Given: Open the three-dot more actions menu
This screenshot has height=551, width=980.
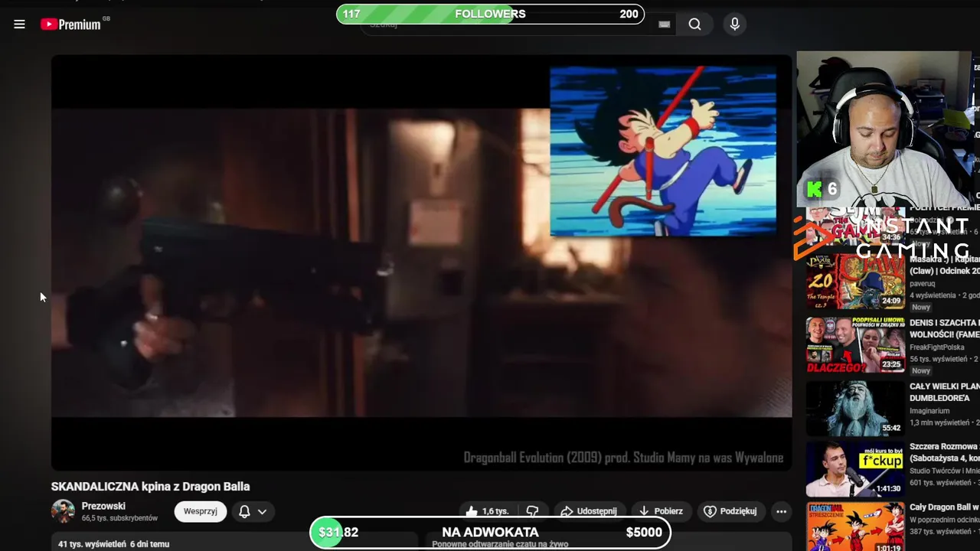Looking at the screenshot, I should (x=781, y=511).
